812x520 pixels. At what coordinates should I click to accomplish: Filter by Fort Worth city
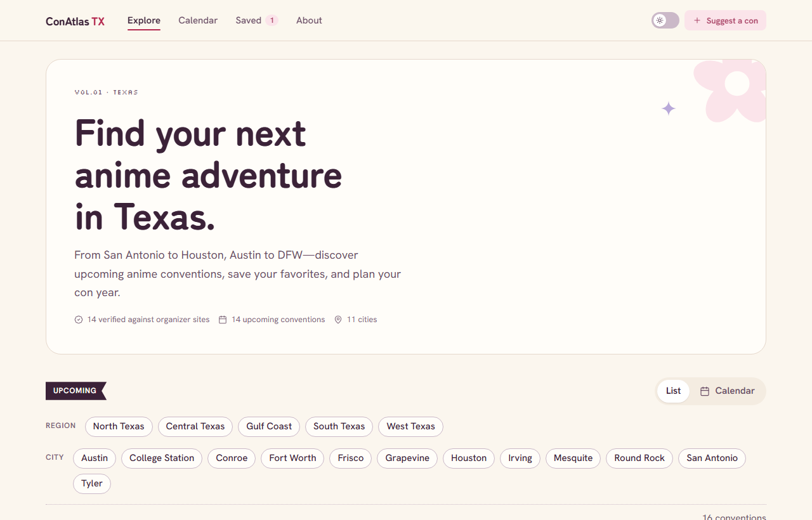click(292, 458)
